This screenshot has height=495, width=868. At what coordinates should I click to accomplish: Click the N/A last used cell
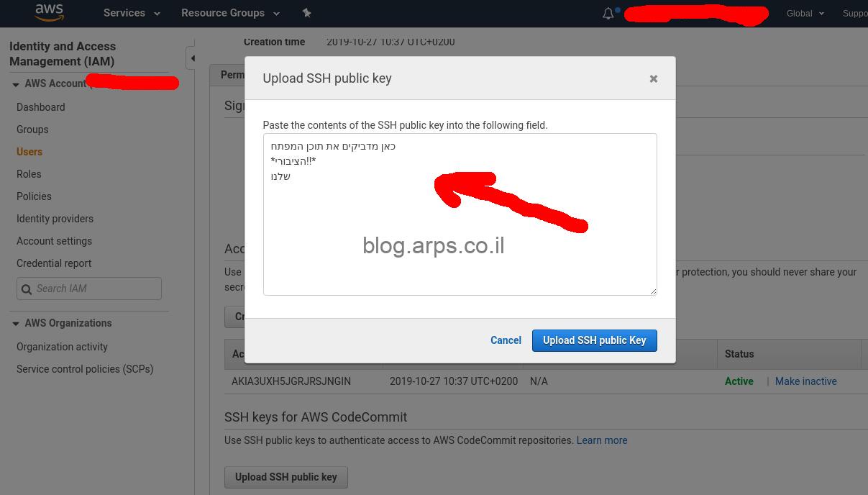(539, 381)
